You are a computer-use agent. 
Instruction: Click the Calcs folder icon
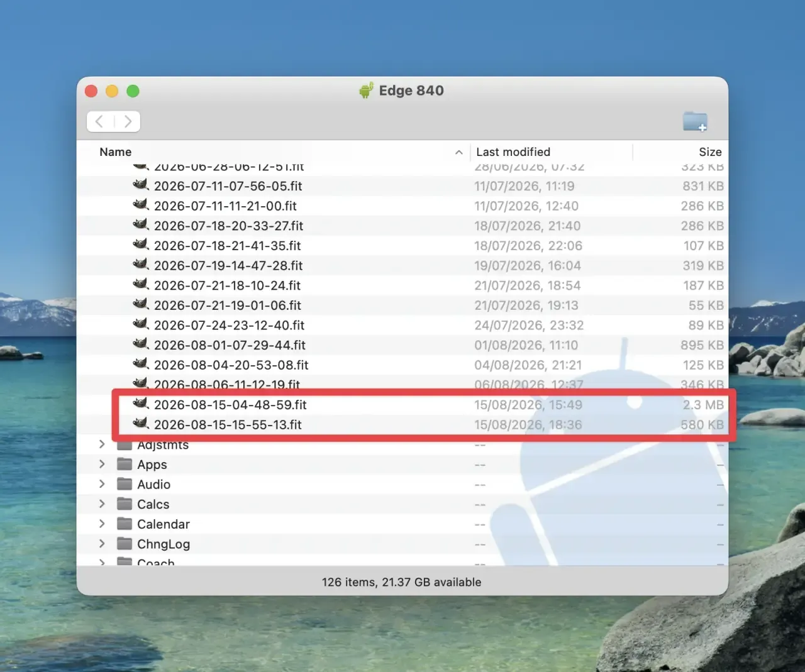125,504
